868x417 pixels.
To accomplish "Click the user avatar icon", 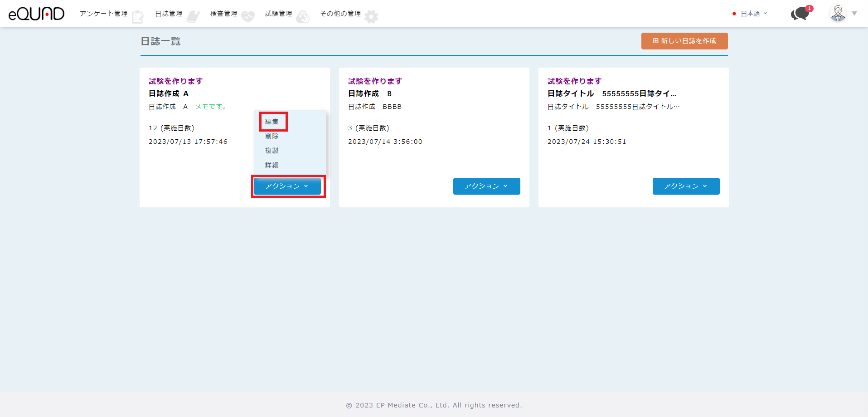I will [x=838, y=13].
